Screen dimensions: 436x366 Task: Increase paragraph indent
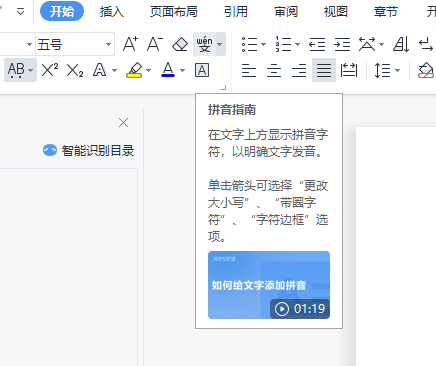(x=342, y=44)
